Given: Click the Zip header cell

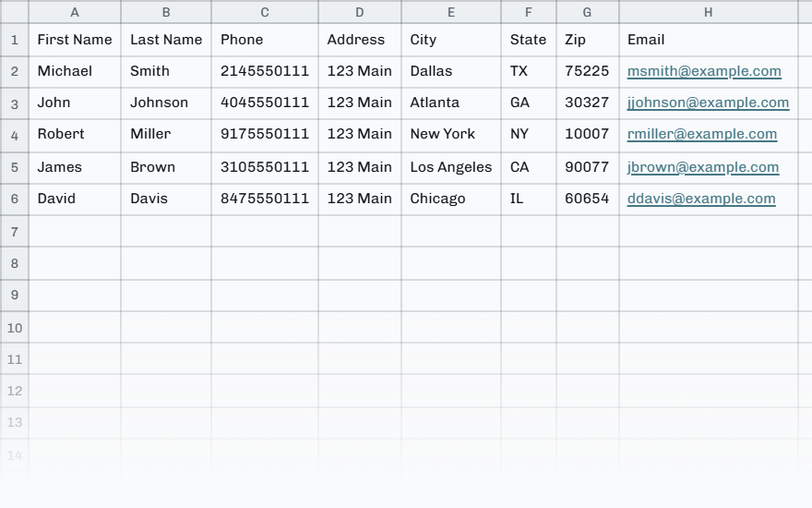Looking at the screenshot, I should point(587,40).
